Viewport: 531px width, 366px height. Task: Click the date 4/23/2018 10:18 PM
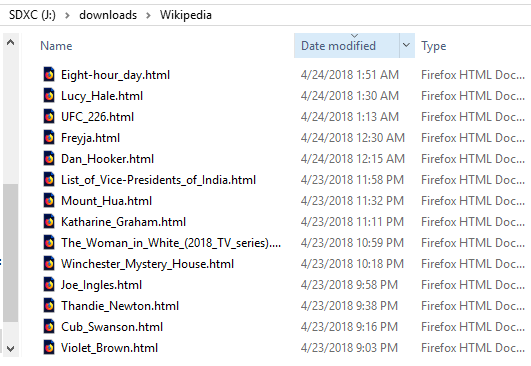pyautogui.click(x=352, y=264)
